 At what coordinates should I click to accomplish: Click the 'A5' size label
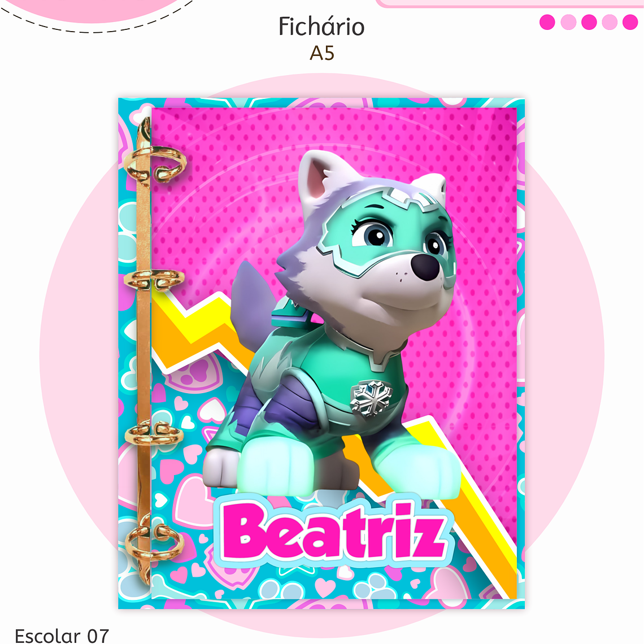click(x=321, y=53)
